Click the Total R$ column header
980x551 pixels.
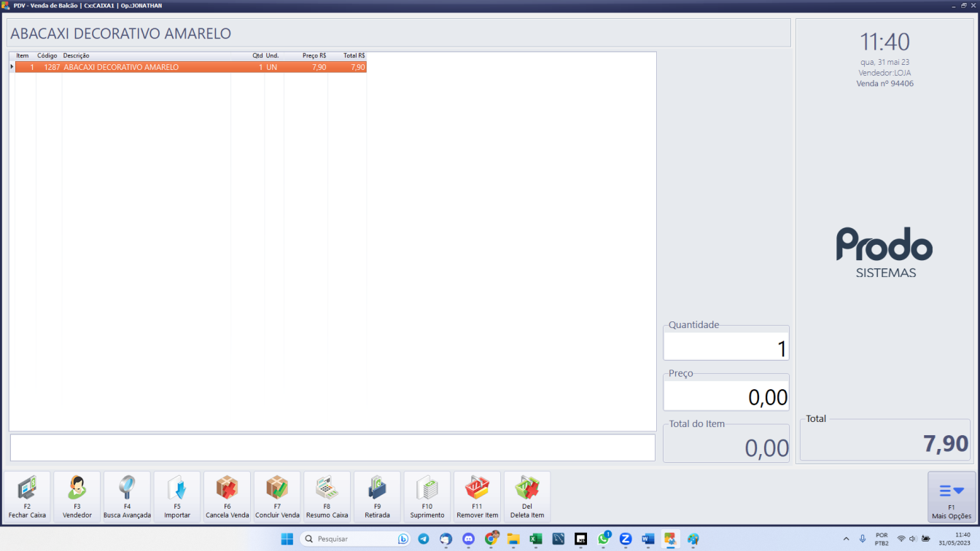(x=354, y=56)
